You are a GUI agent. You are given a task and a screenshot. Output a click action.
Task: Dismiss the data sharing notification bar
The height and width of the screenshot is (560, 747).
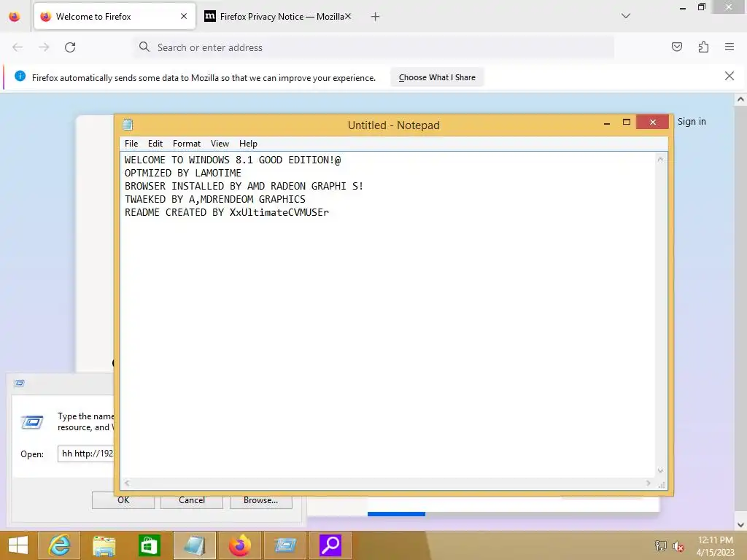click(729, 76)
